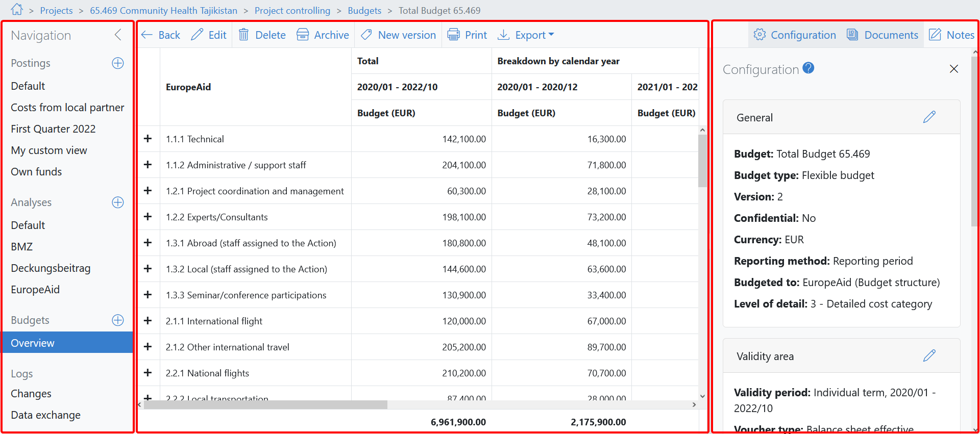The width and height of the screenshot is (980, 434).
Task: Close the Configuration panel
Action: pyautogui.click(x=953, y=69)
